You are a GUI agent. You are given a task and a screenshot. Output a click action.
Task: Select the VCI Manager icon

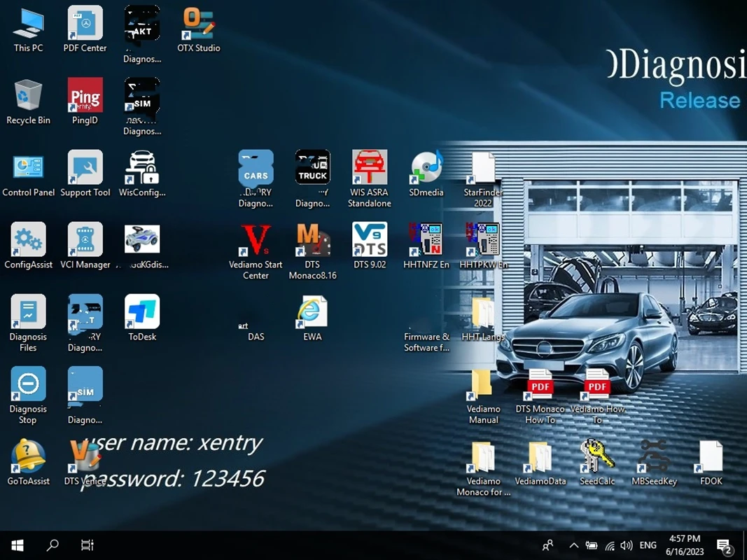click(x=85, y=241)
